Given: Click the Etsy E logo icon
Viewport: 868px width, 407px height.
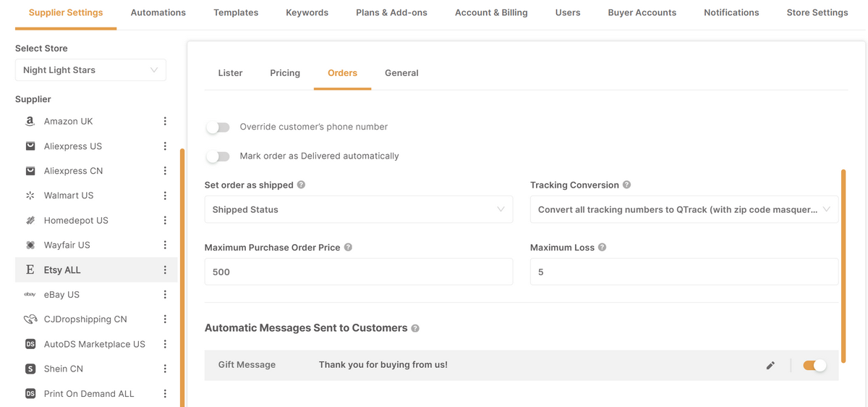Looking at the screenshot, I should [x=30, y=270].
